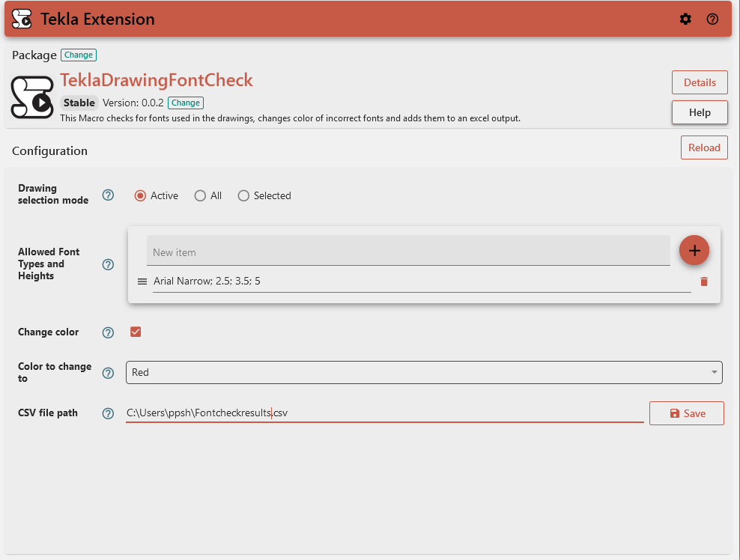Viewport: 740px width, 560px height.
Task: Click the CSV file path text field
Action: pyautogui.click(x=385, y=413)
